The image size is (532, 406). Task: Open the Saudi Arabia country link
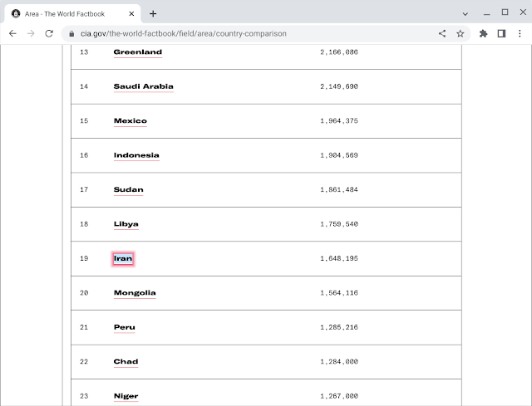click(x=143, y=86)
